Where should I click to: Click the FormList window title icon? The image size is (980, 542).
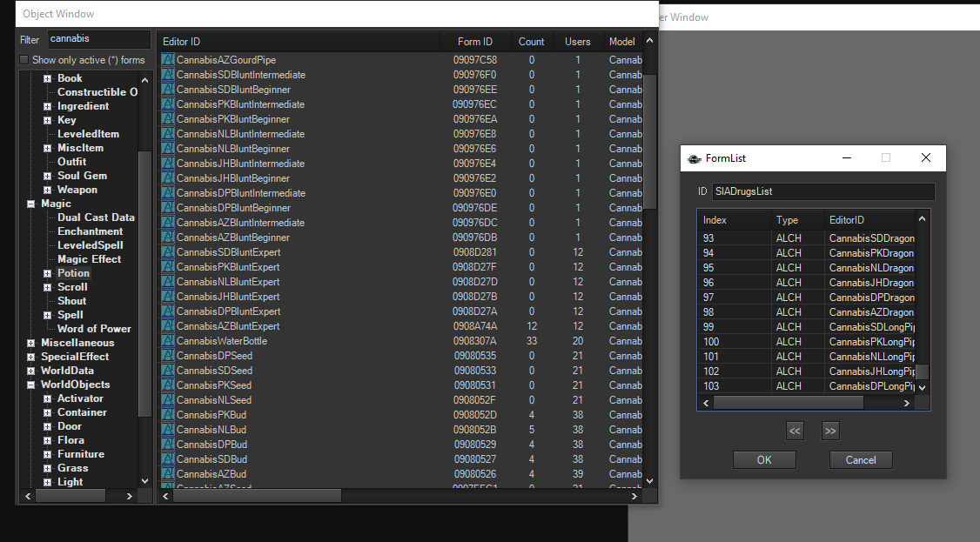(x=694, y=158)
